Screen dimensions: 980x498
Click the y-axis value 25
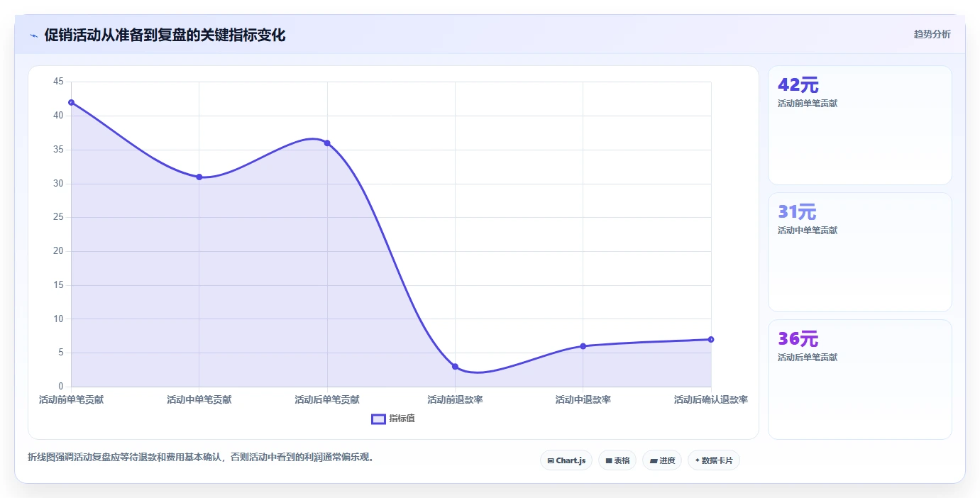(x=58, y=217)
